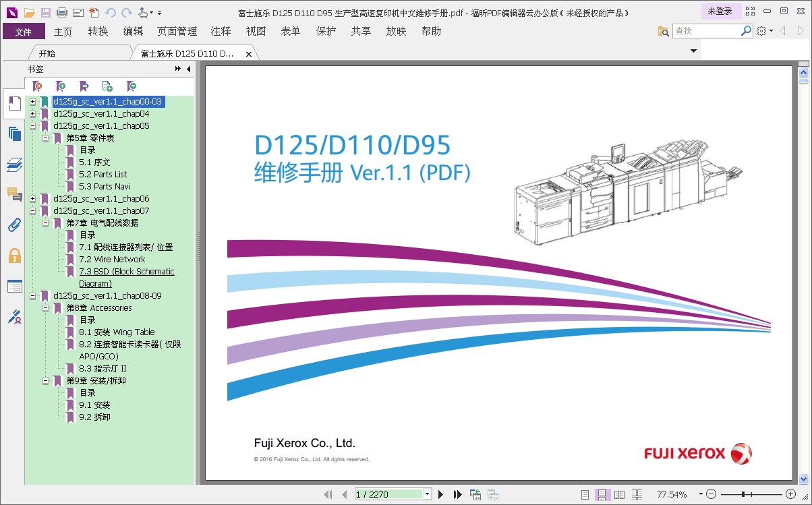
Task: Open the 主页 ribbon tab
Action: pos(63,31)
